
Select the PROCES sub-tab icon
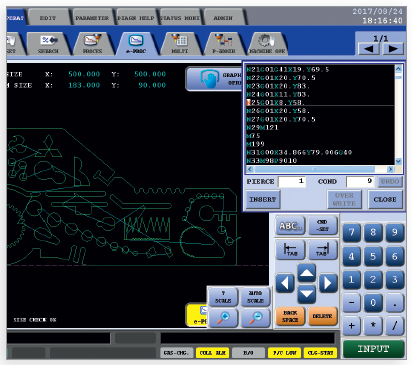(x=92, y=44)
